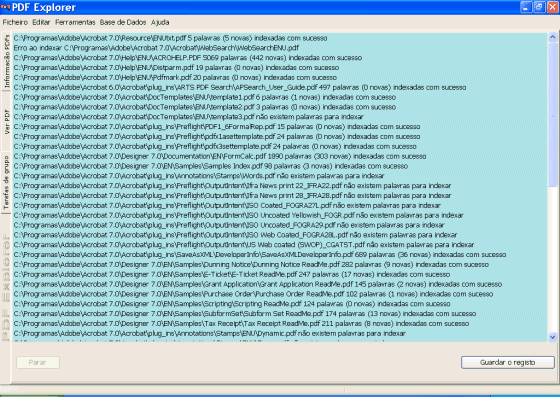Select the SaveAsXMLDeveloperInfo.pdf log entry
The image size is (560, 397).
coord(260,255)
